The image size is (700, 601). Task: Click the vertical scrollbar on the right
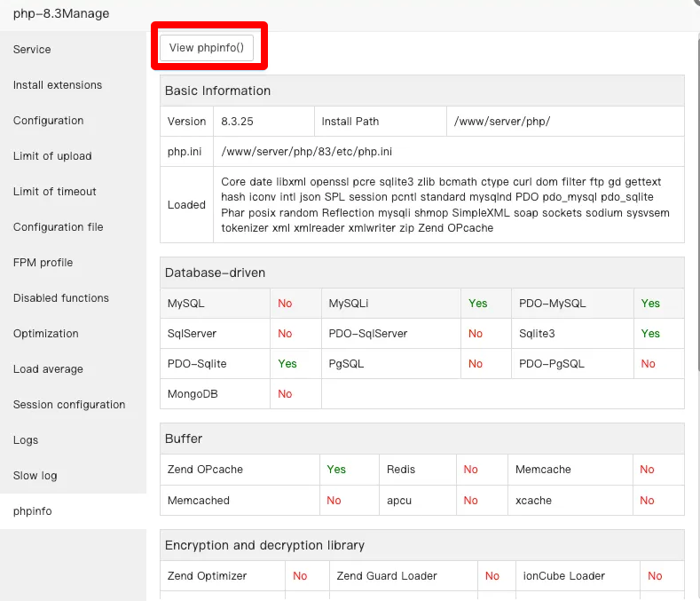698,206
